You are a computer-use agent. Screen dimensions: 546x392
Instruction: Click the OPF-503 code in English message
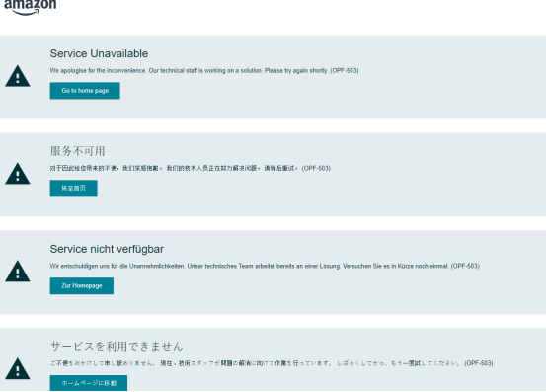(345, 71)
